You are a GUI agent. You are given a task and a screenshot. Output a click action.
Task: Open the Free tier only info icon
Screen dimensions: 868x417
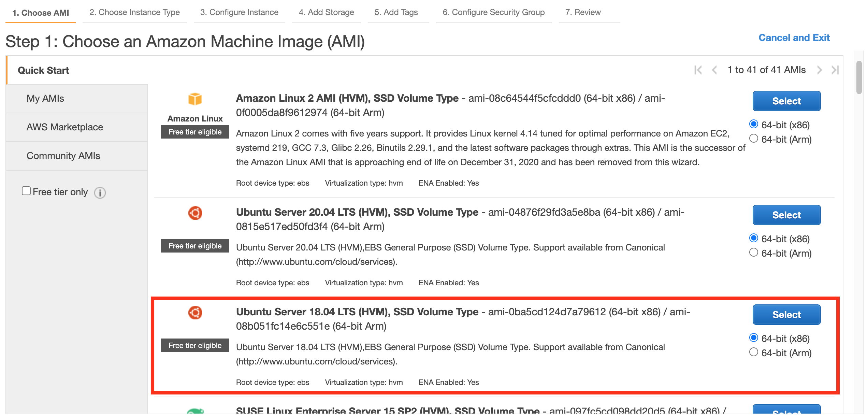tap(100, 193)
